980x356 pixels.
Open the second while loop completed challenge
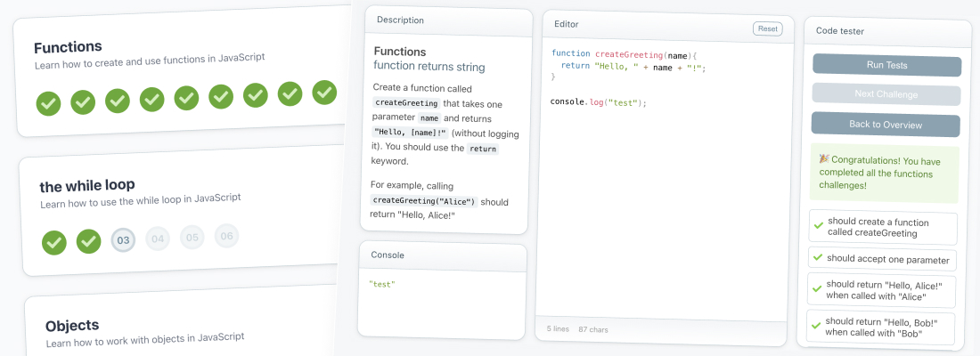point(88,240)
